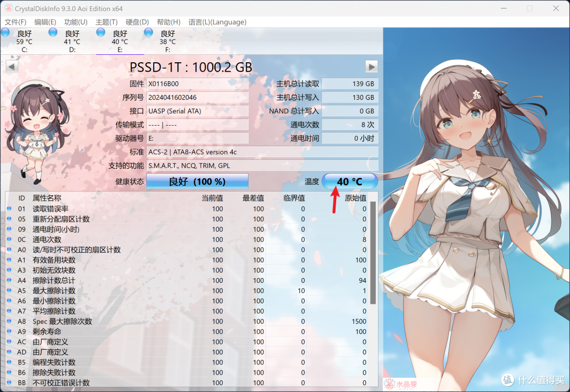This screenshot has height=392, width=570.
Task: Click the 良好 (100 %) health status button
Action: (197, 181)
